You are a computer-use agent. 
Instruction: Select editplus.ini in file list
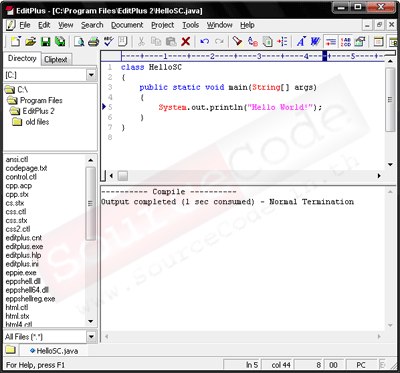tap(22, 264)
